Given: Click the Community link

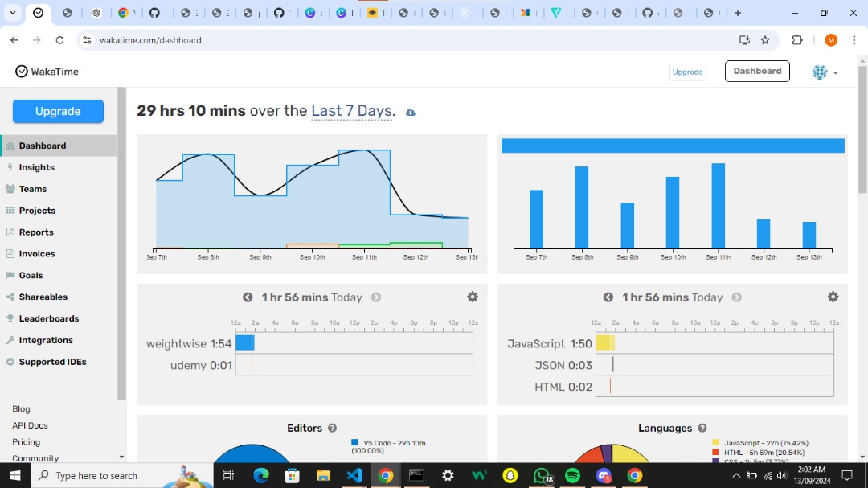Looking at the screenshot, I should 35,458.
